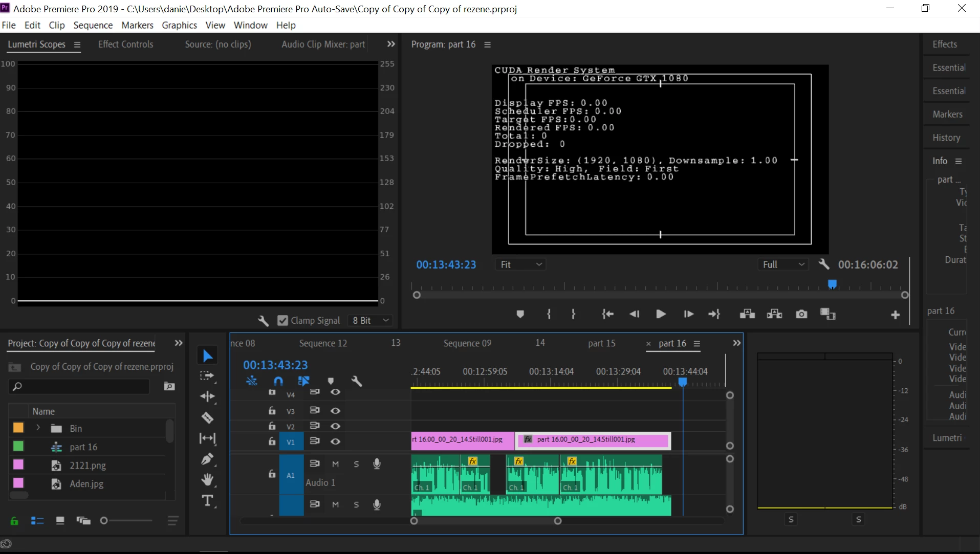Open the scope bit depth dropdown
Image resolution: width=980 pixels, height=554 pixels.
point(371,321)
